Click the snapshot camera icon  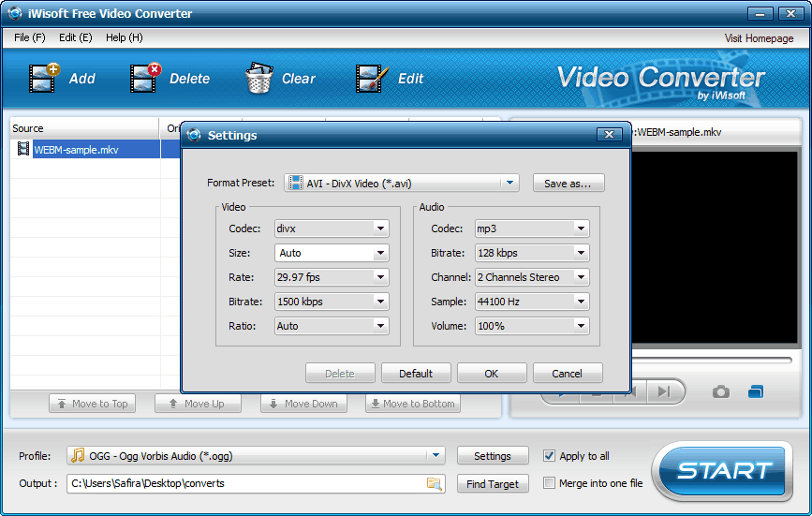721,391
